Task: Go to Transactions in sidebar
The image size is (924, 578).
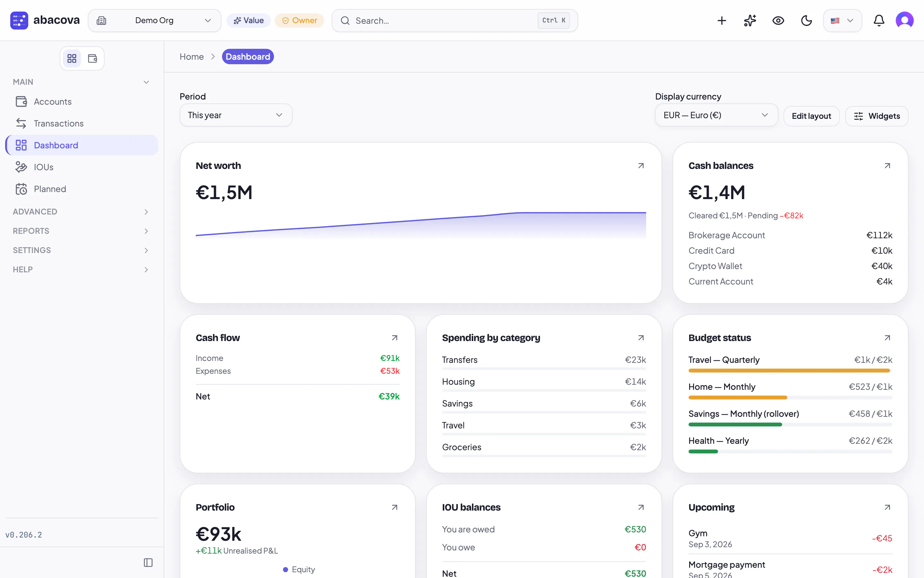Action: [82, 124]
